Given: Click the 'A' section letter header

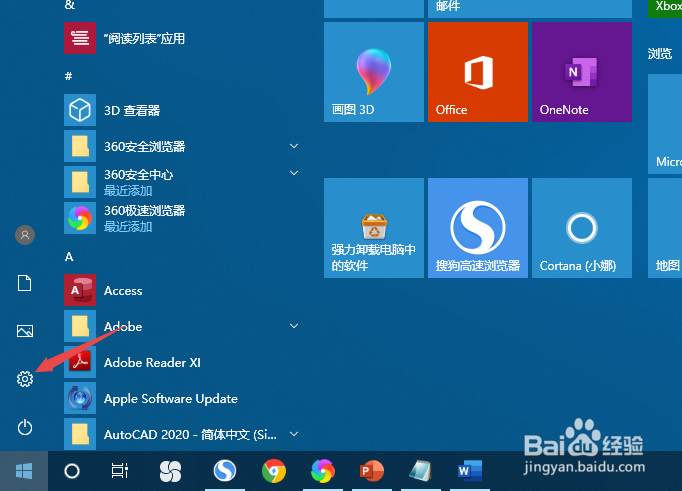Looking at the screenshot, I should coord(69,257).
